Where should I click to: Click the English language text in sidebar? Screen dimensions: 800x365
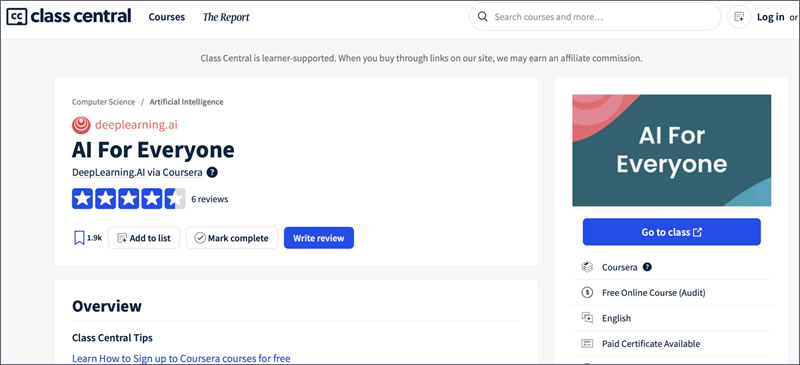coord(616,318)
